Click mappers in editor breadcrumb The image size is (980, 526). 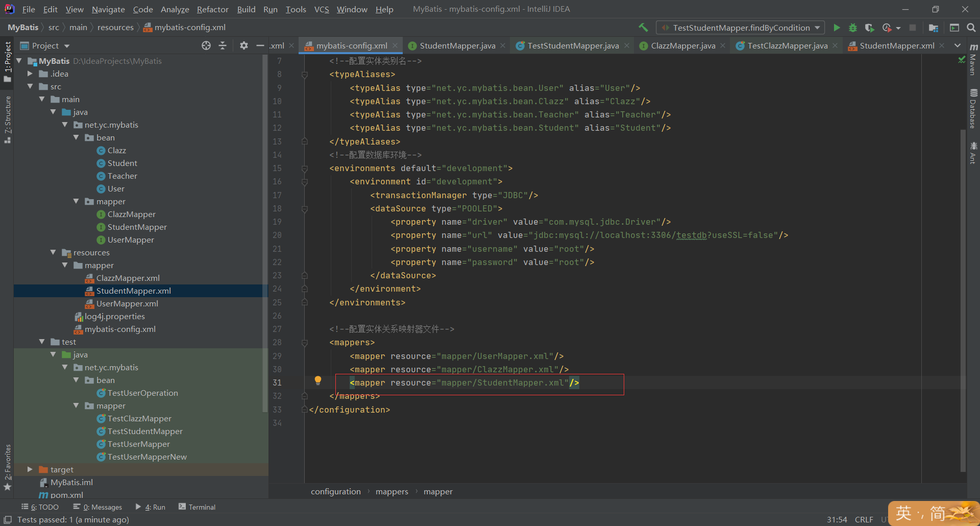(391, 491)
